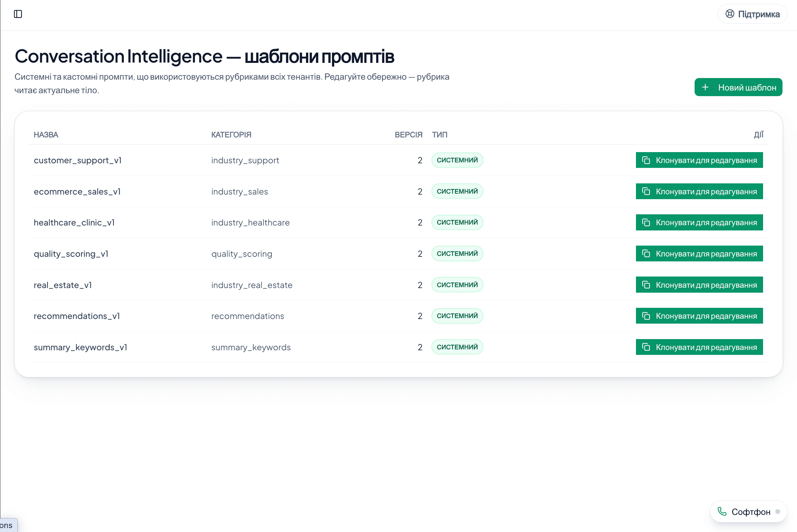
Task: Click СИСТЕМНИЙ badge in summary_keywords_v1 row
Action: pyautogui.click(x=457, y=347)
